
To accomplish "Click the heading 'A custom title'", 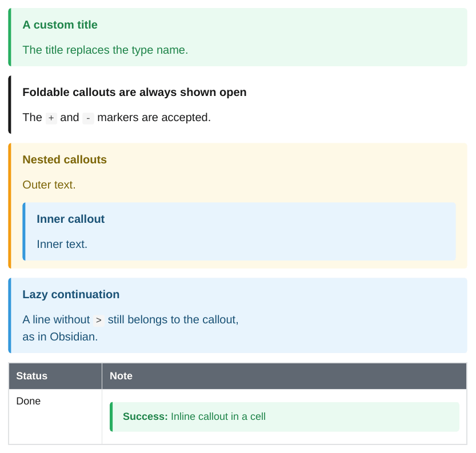I will click(x=60, y=25).
